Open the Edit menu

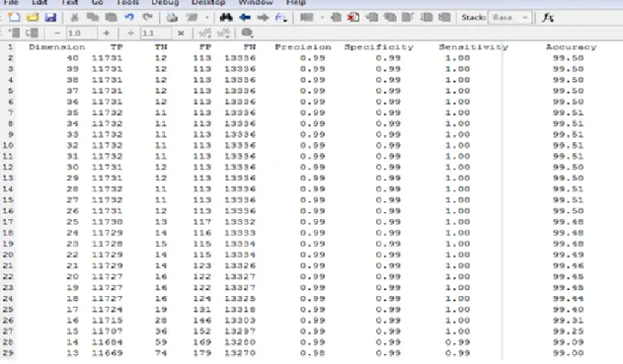[39, 3]
